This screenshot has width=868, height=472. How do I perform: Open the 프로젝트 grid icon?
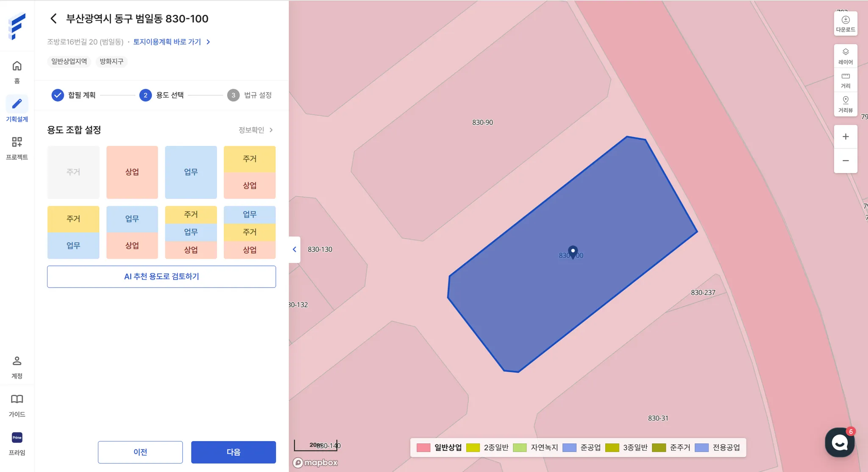point(17,142)
